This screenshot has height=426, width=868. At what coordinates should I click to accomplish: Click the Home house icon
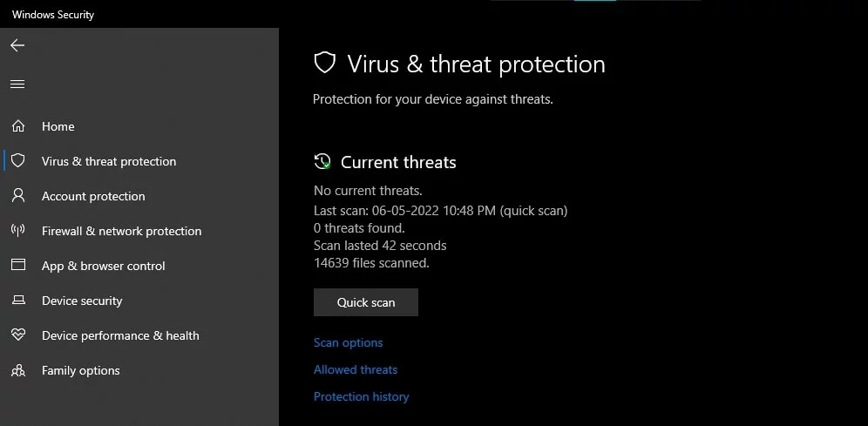pos(18,126)
